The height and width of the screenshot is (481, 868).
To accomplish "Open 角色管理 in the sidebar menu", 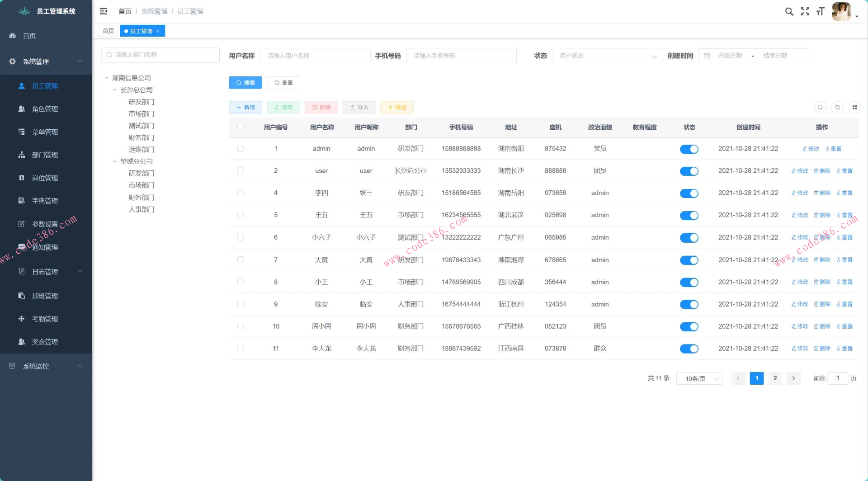I will [45, 109].
